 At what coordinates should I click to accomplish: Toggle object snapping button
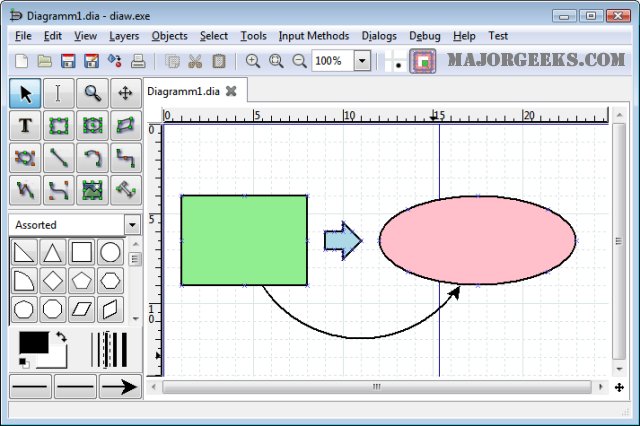coord(422,61)
